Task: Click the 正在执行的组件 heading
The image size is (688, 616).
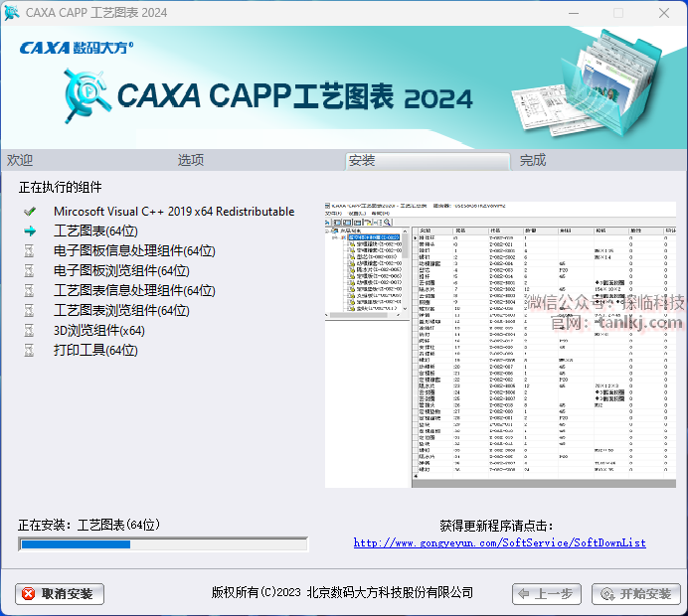Action: click(60, 187)
